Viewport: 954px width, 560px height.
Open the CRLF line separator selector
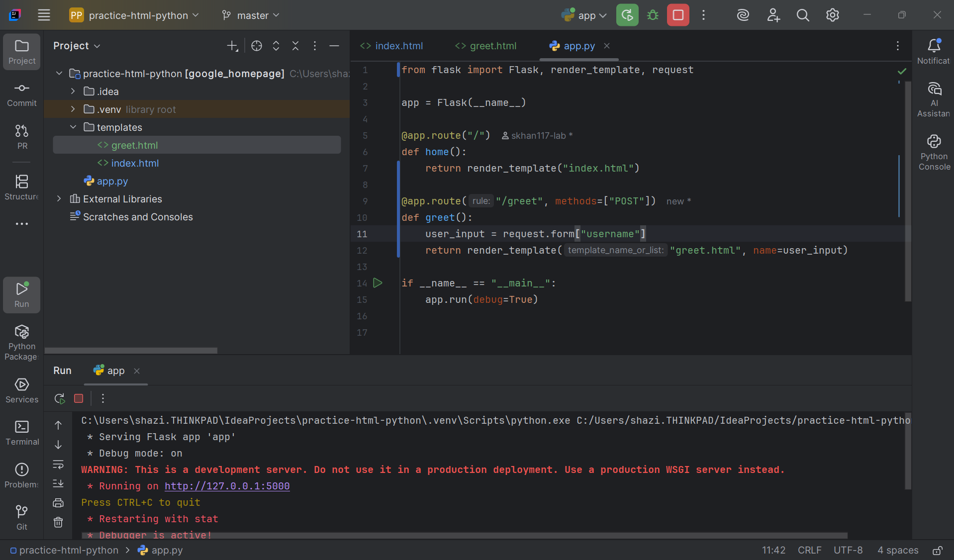(x=810, y=550)
